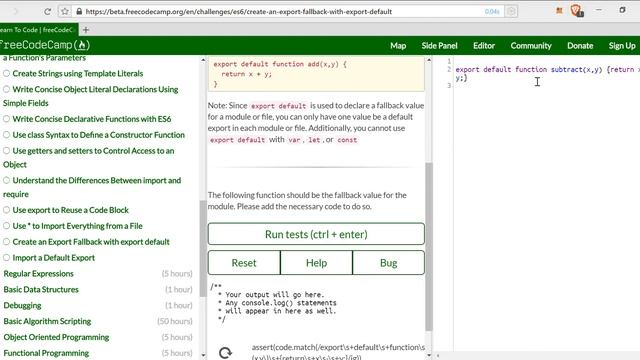Mark Write Concise Object Literal Declarations circle
Screen dimensions: 640x360
[6, 89]
